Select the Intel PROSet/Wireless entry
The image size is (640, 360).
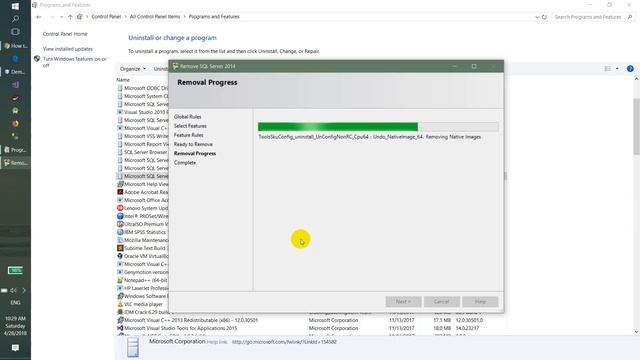click(x=142, y=216)
